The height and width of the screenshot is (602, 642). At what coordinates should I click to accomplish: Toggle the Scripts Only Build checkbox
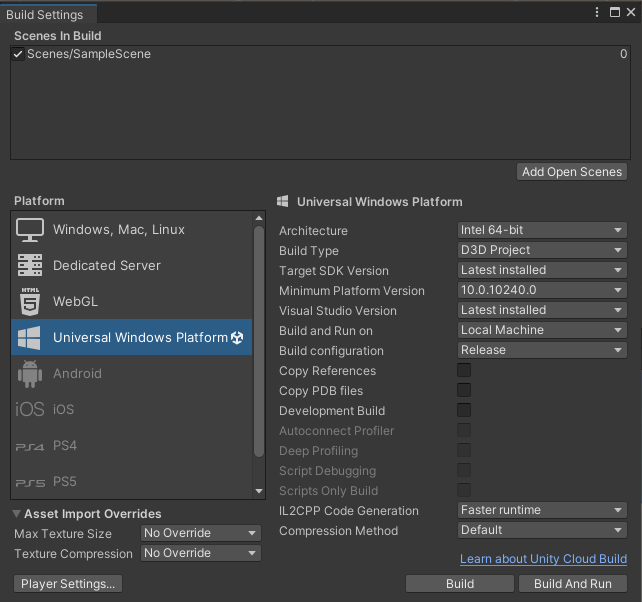pyautogui.click(x=464, y=490)
